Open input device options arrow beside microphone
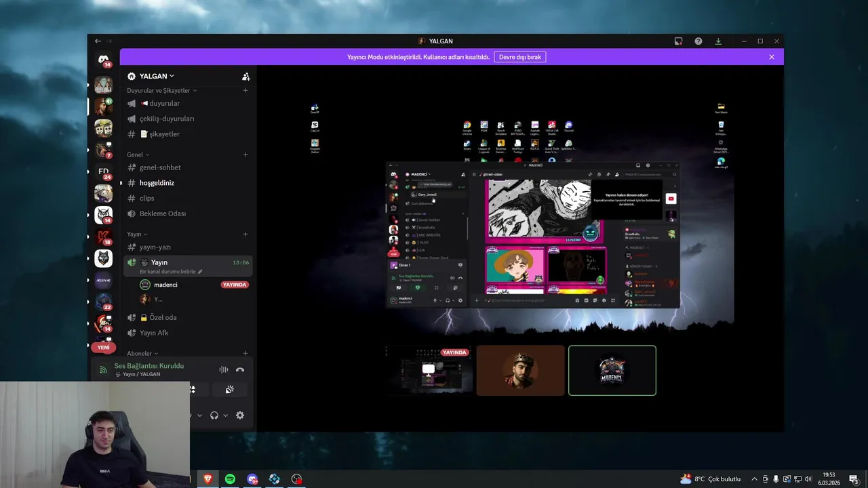 (x=199, y=415)
